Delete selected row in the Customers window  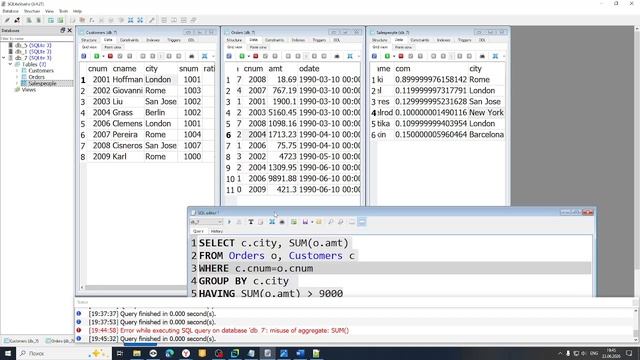[110, 56]
